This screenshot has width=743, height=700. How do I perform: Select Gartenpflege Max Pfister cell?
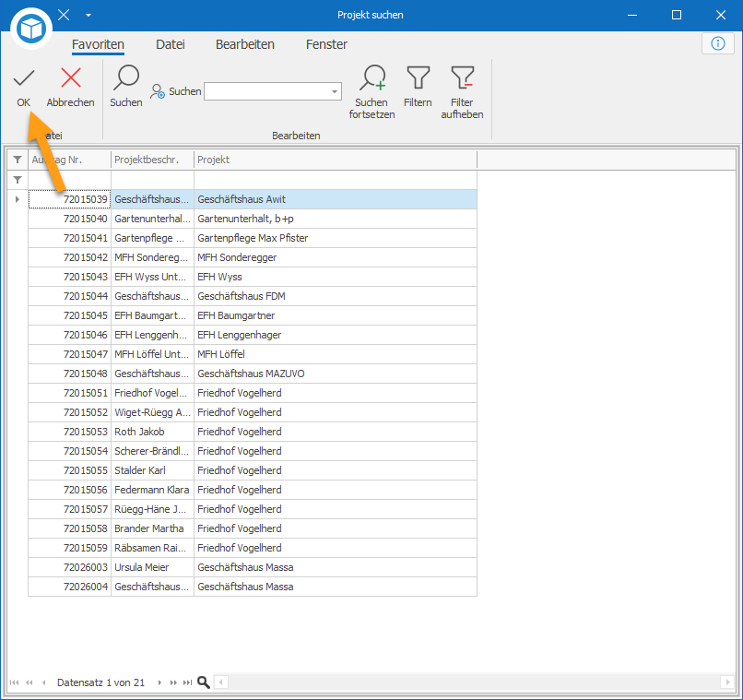pos(336,238)
